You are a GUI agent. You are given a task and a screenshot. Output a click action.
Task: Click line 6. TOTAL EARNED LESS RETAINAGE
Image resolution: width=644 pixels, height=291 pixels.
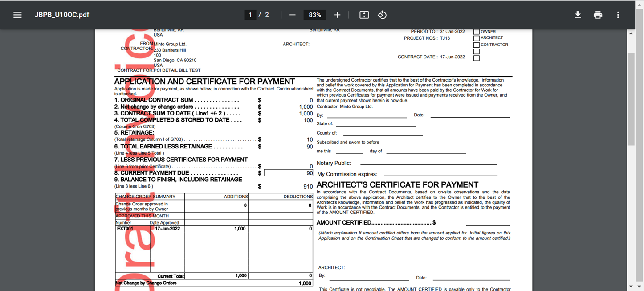pyautogui.click(x=179, y=146)
